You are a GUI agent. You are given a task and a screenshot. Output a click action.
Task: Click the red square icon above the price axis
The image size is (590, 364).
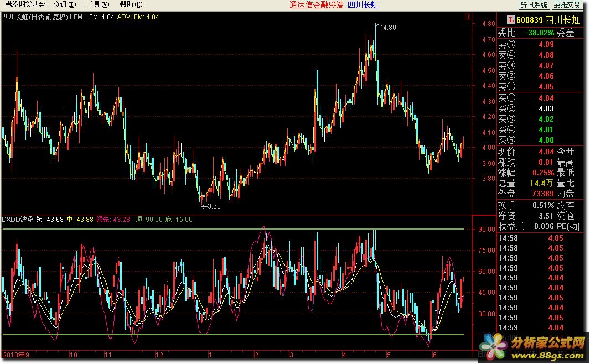[467, 17]
